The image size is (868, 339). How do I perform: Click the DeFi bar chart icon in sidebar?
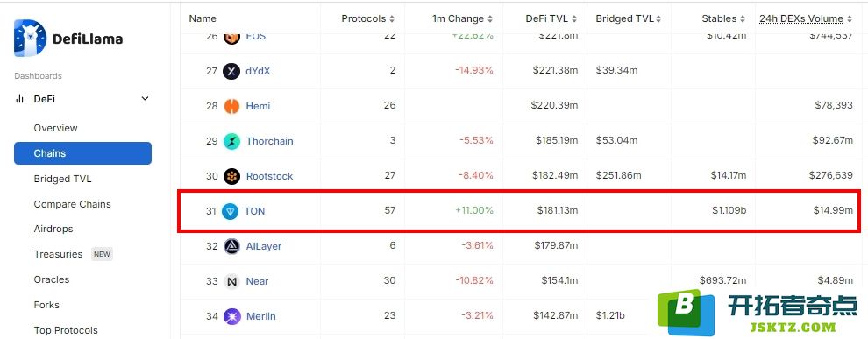[20, 99]
